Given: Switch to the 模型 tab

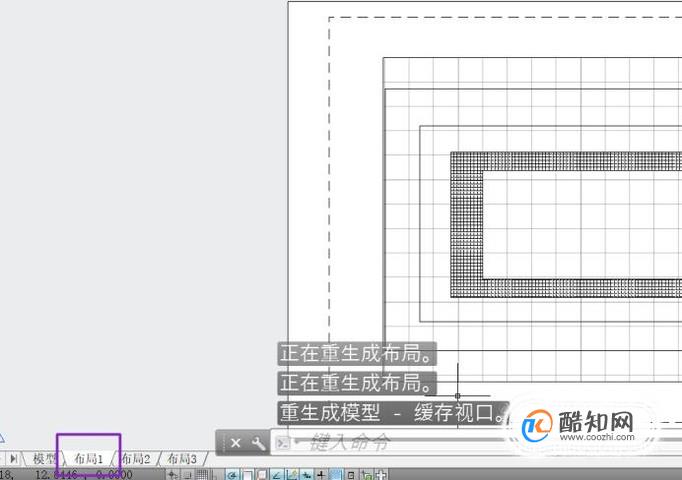Looking at the screenshot, I should pyautogui.click(x=44, y=458).
